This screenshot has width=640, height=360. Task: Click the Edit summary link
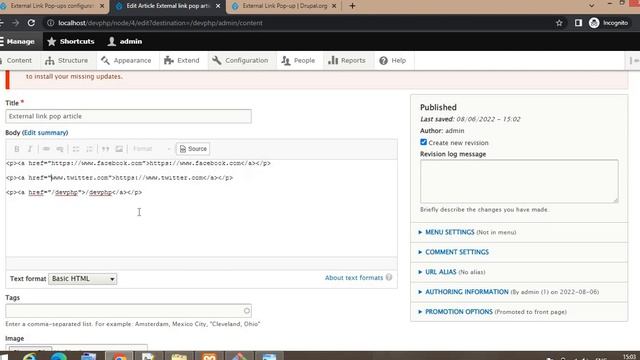coord(45,133)
